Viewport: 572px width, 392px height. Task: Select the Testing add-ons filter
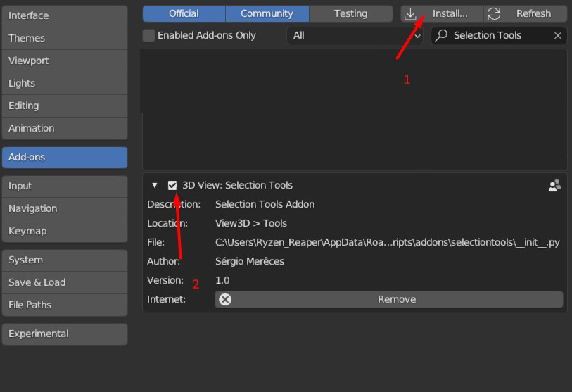[350, 13]
